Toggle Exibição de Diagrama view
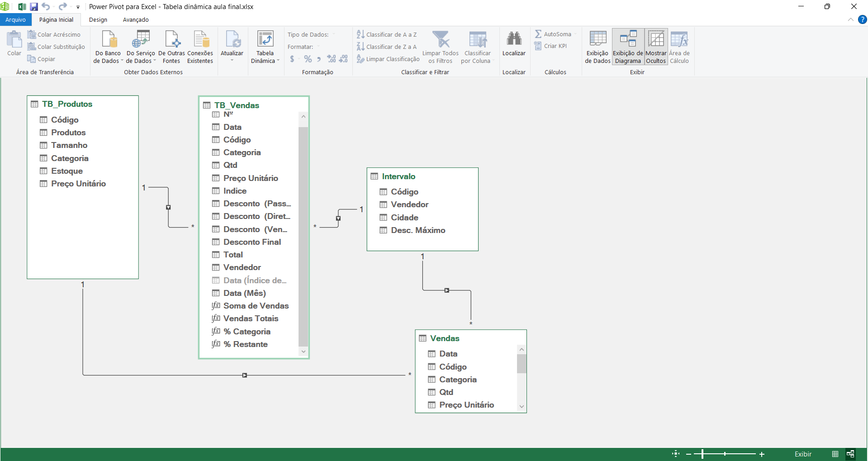Image resolution: width=868 pixels, height=461 pixels. [628, 48]
